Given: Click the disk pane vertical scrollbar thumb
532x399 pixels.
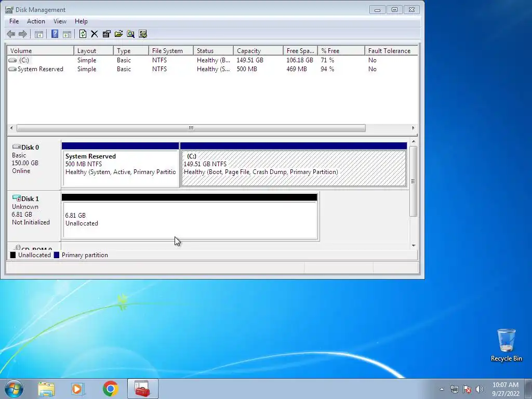Looking at the screenshot, I should pos(413,181).
